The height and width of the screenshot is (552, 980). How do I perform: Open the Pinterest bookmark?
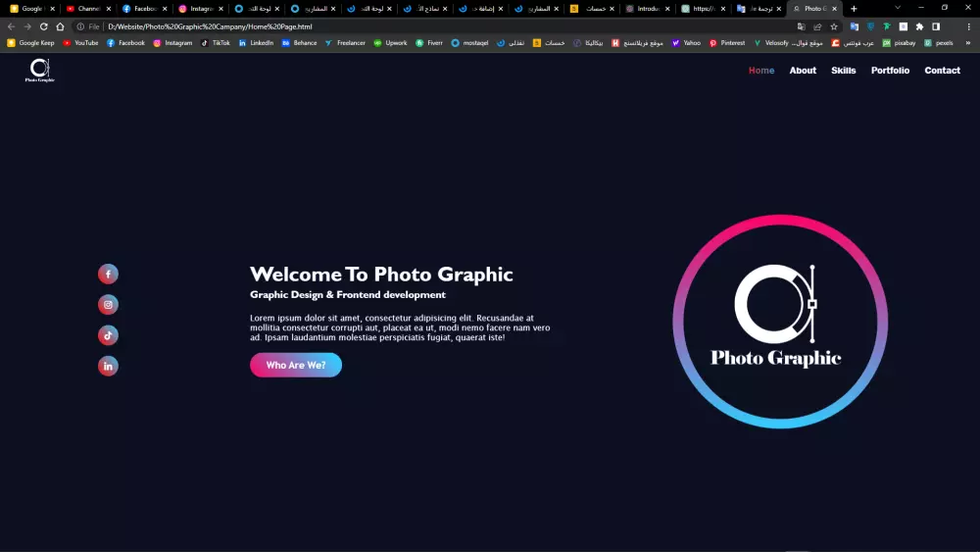coord(726,43)
